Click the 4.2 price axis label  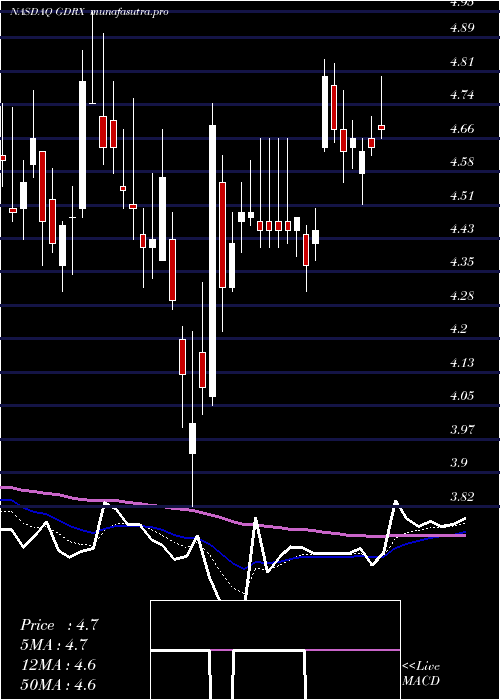459,329
